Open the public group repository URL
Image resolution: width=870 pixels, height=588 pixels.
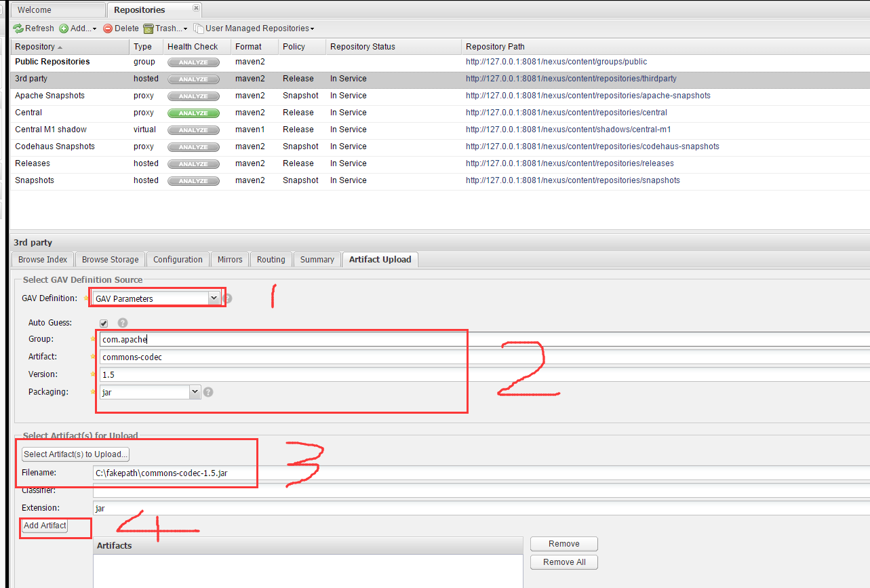point(556,62)
